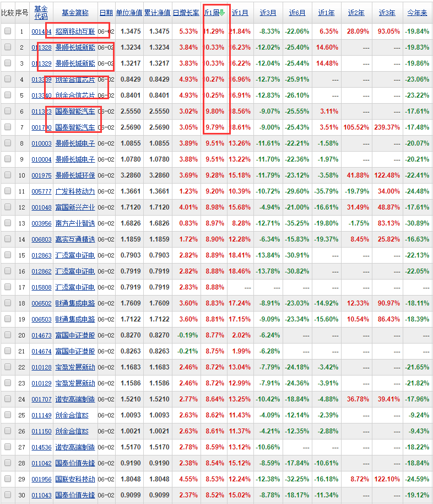This screenshot has height=504, width=433.
Task: Tick the checkbox for fund 005777
Action: (x=8, y=191)
